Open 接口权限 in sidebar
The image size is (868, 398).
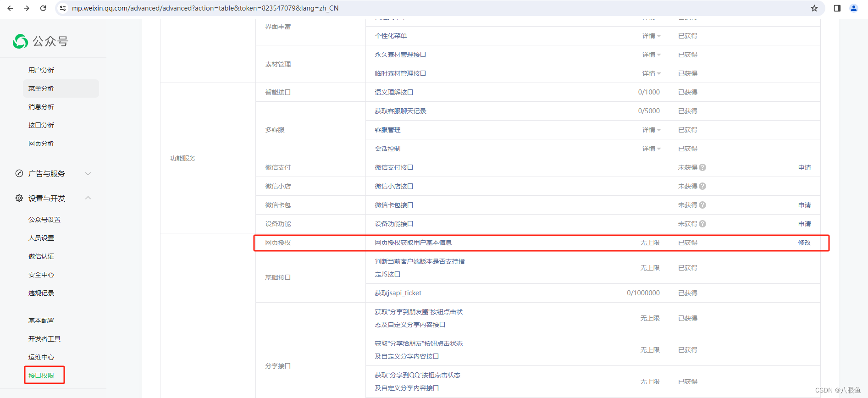[41, 376]
